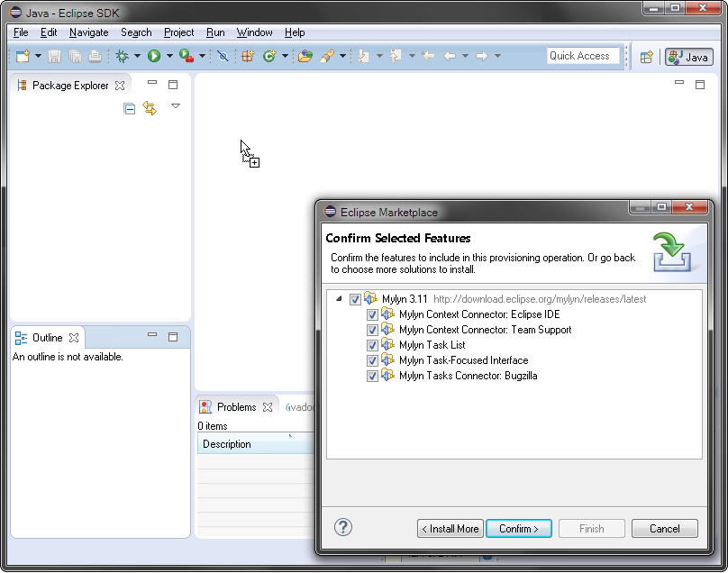Click the Install More button
The width and height of the screenshot is (728, 573).
(x=450, y=529)
